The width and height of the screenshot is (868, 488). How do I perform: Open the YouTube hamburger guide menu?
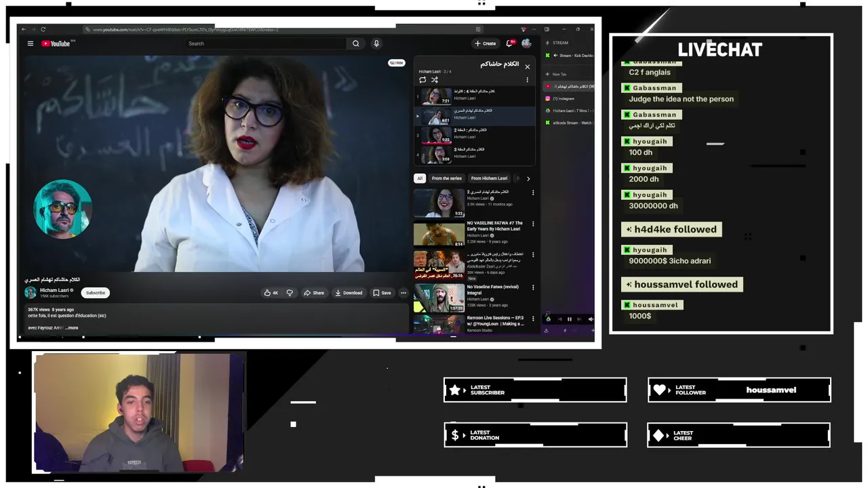(x=30, y=43)
